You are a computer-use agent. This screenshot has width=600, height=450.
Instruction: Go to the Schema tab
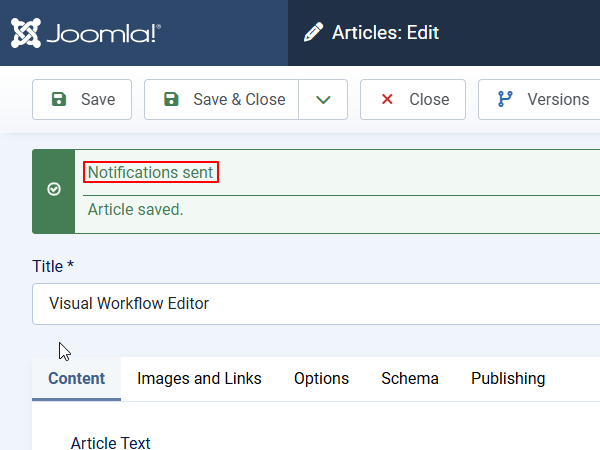(x=409, y=378)
